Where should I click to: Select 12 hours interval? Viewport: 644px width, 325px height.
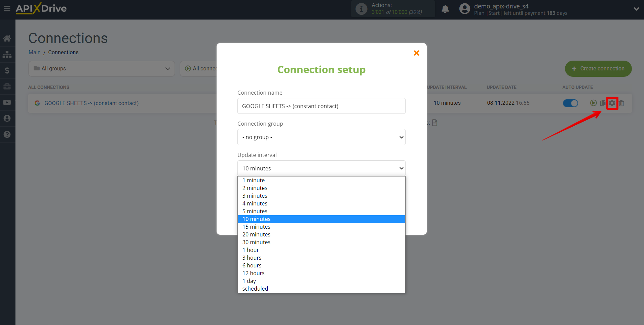click(321, 273)
